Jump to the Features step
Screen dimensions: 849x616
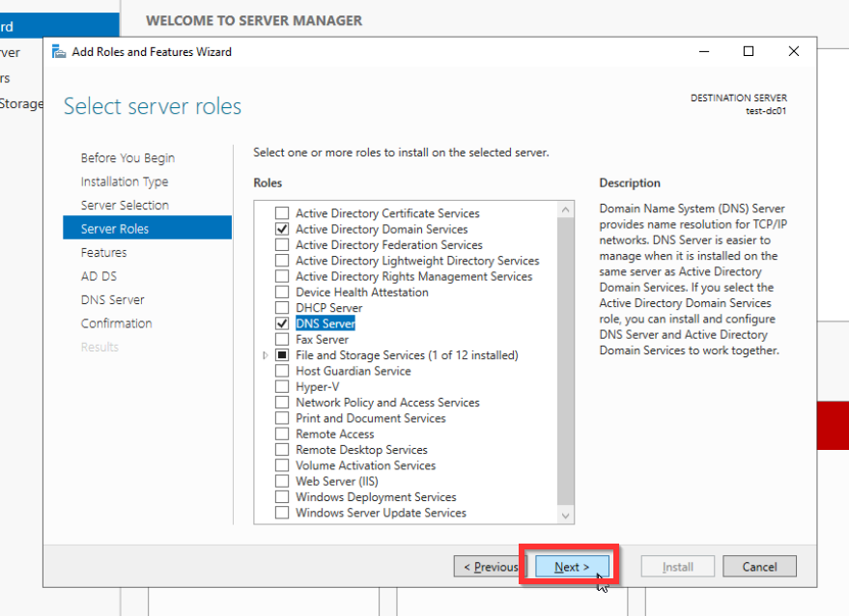point(103,252)
